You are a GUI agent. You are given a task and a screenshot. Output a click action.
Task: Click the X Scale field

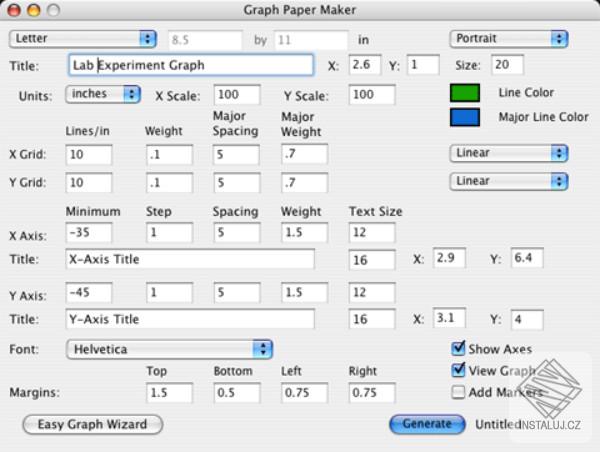(237, 95)
